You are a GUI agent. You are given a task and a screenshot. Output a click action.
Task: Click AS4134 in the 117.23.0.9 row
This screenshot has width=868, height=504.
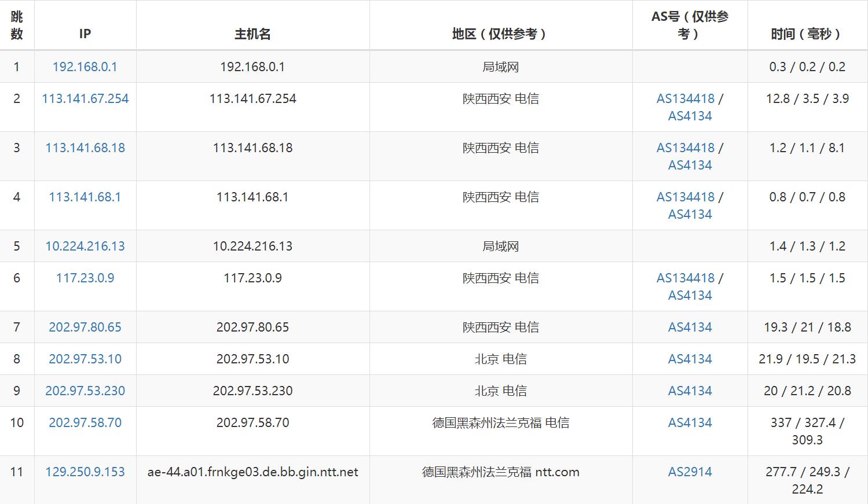(x=690, y=295)
